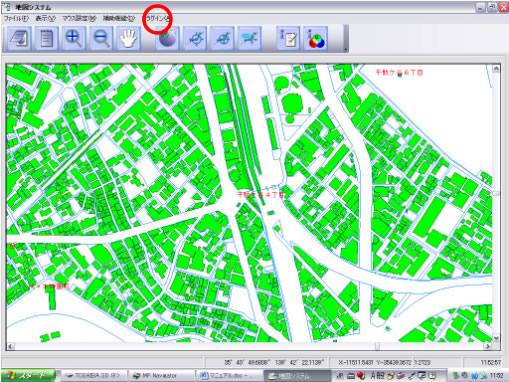Click the red 6丁目 district label on map
This screenshot has height=382, width=509.
399,72
